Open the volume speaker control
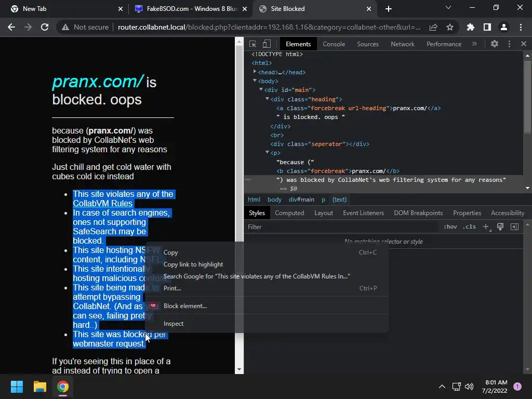The width and height of the screenshot is (532, 399). tap(469, 387)
